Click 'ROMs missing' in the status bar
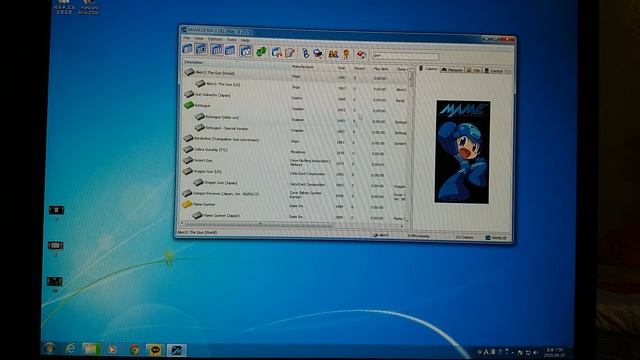 point(418,236)
